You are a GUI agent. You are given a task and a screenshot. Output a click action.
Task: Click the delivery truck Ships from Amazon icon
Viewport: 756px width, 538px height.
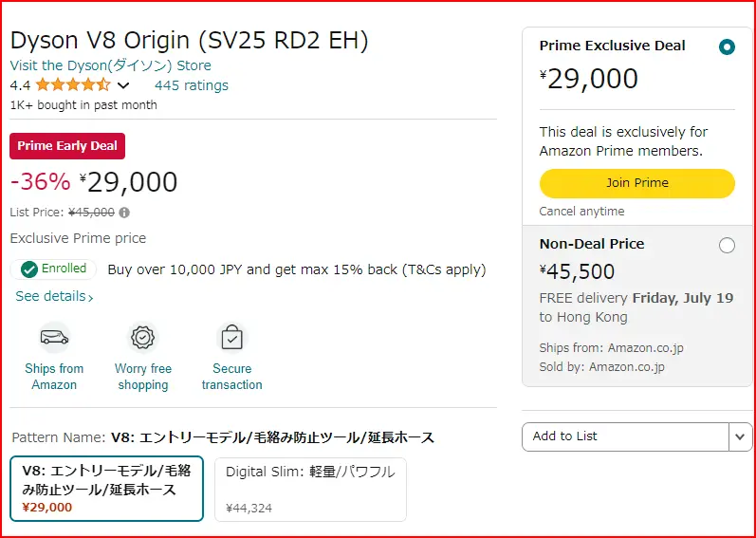[x=54, y=337]
